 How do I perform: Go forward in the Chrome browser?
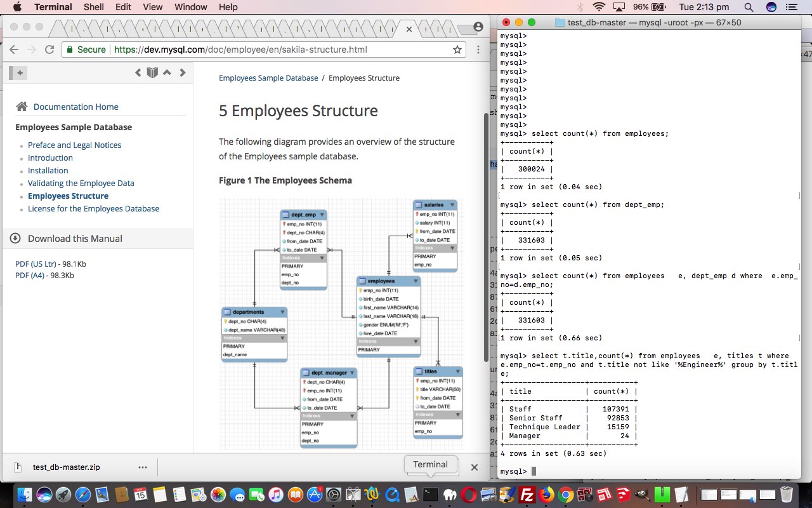point(32,50)
